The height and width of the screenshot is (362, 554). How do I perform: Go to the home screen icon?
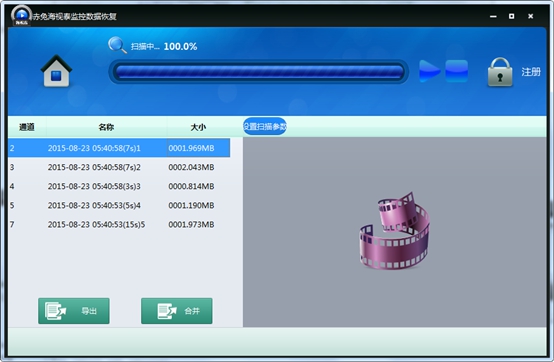[57, 71]
